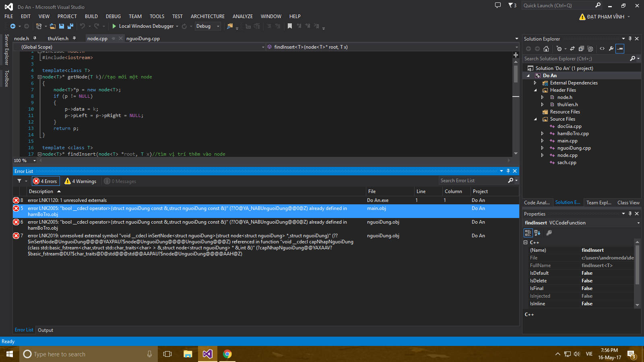
Task: Click the New Project toolbar icon
Action: click(x=39, y=26)
